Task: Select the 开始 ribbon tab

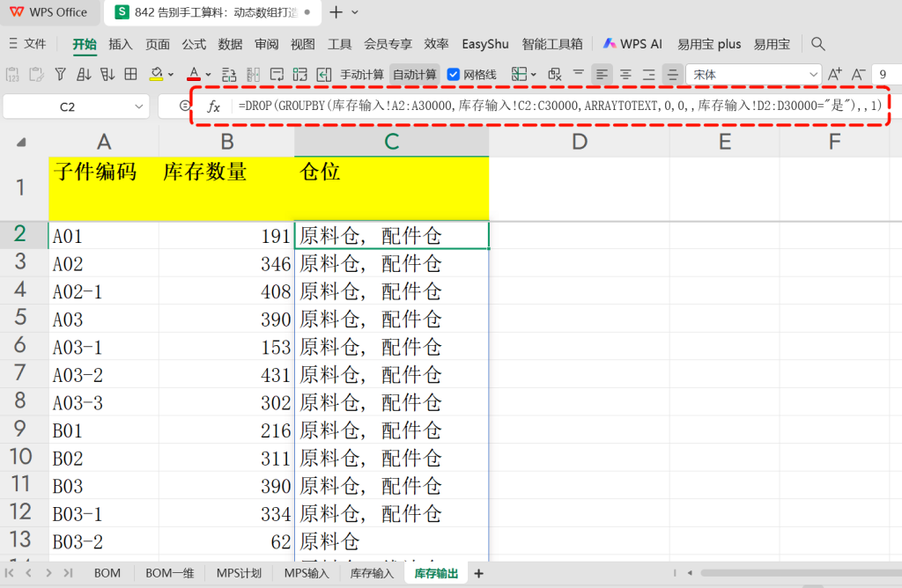Action: click(x=85, y=44)
